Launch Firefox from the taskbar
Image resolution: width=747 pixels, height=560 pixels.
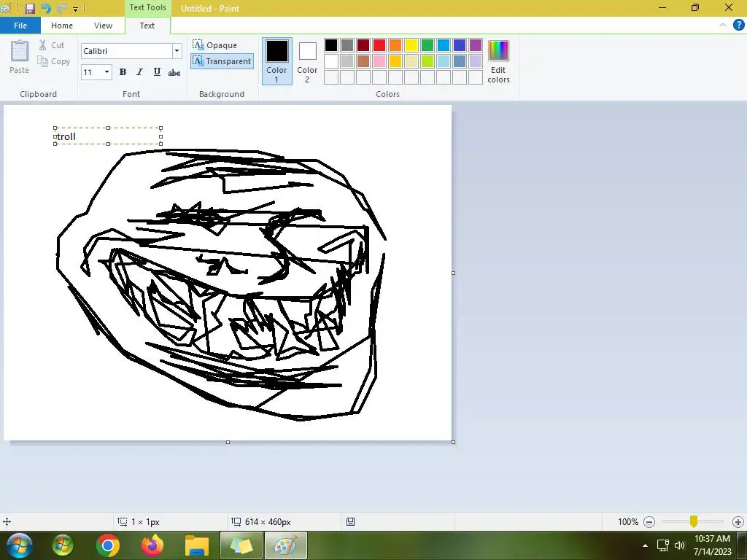pos(152,545)
